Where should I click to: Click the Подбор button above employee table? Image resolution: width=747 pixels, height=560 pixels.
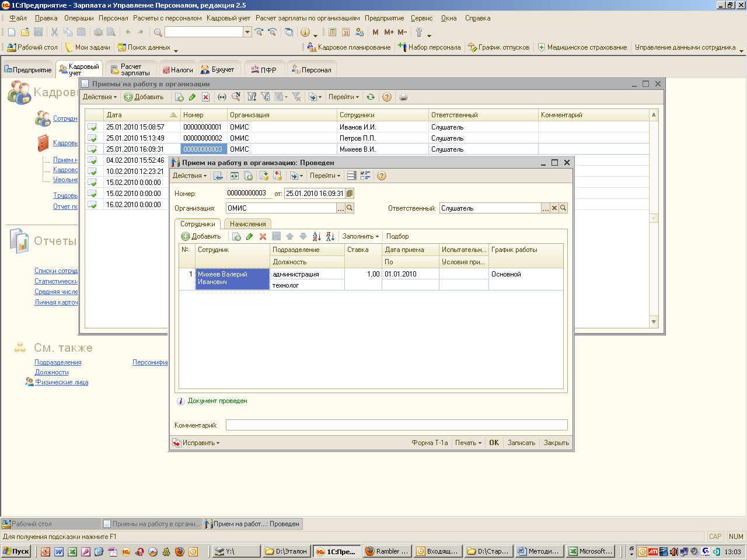point(397,236)
